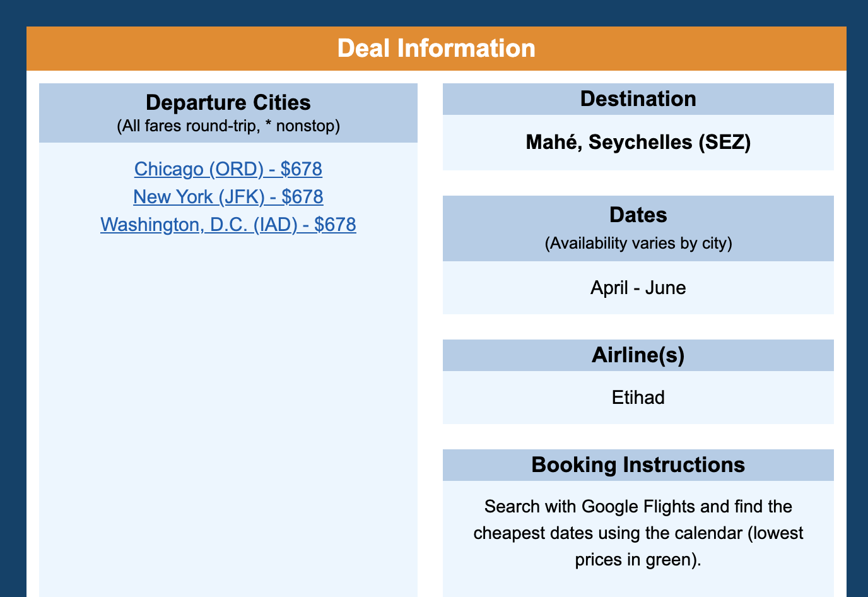Select the Destination section header

point(638,98)
